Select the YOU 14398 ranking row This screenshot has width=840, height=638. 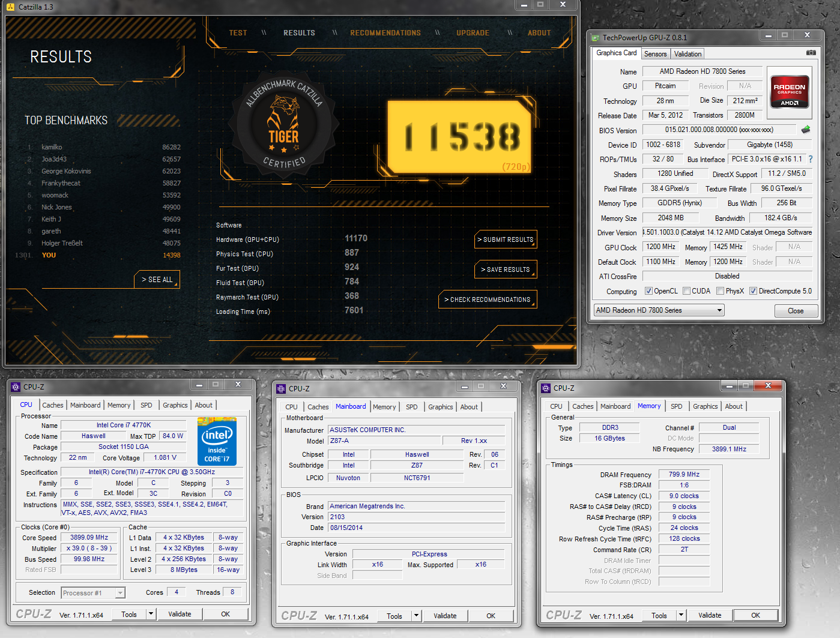(99, 255)
